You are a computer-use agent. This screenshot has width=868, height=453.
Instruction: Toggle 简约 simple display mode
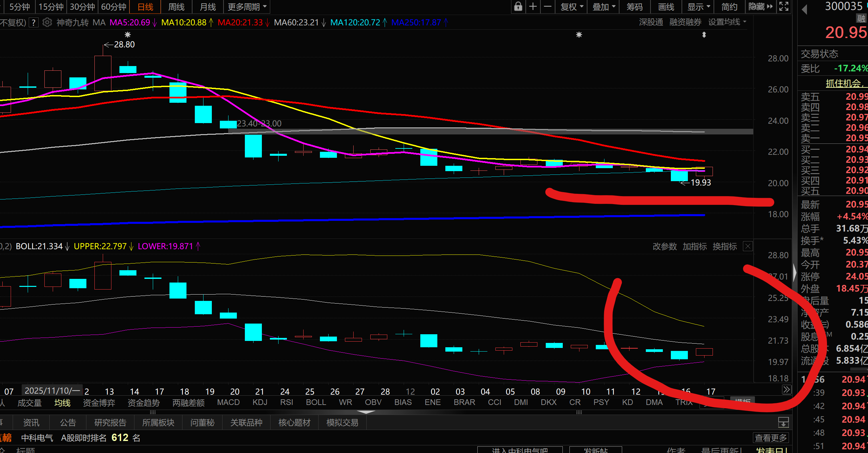click(730, 7)
